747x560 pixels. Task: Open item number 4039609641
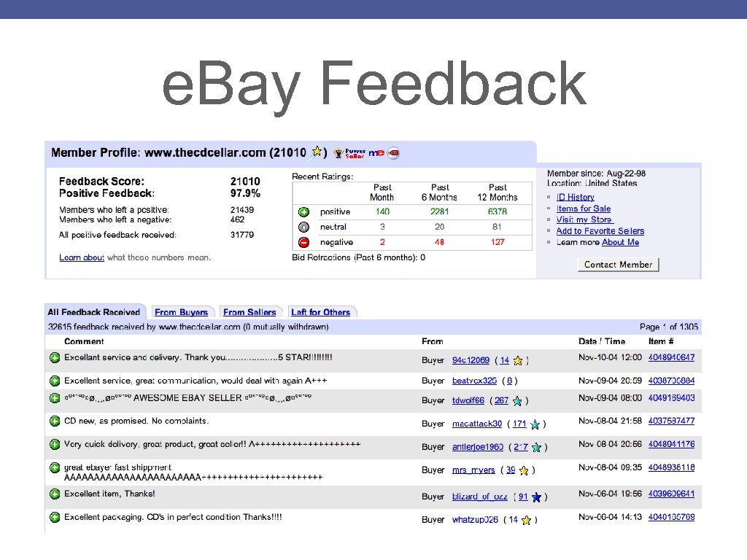pos(671,494)
